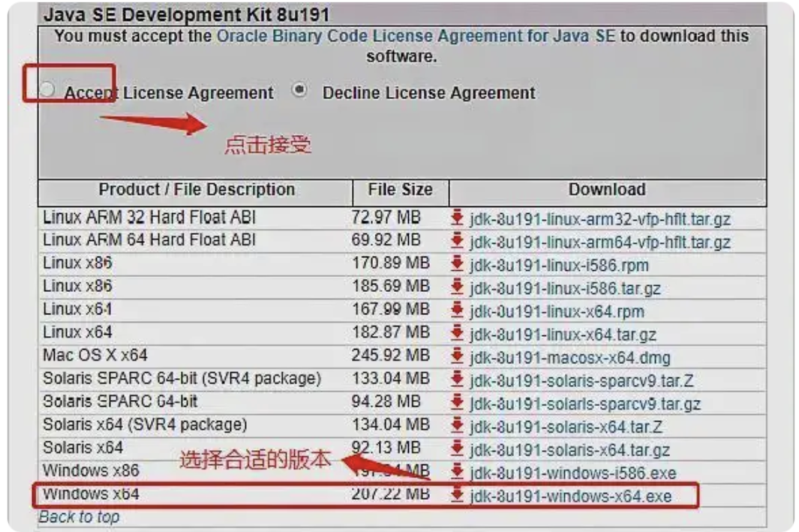Viewport: 799px width, 532px height.
Task: Click the "133.04 MB" file size
Action: click(391, 379)
